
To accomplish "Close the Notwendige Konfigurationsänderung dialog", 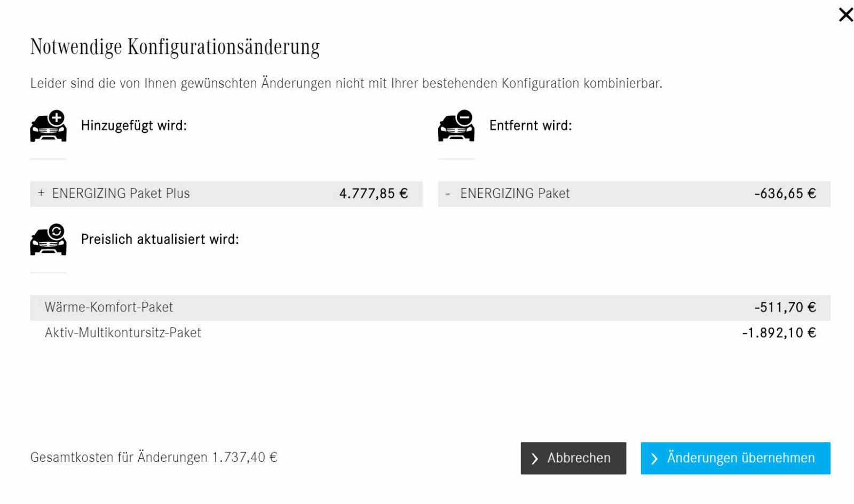I will (x=845, y=15).
